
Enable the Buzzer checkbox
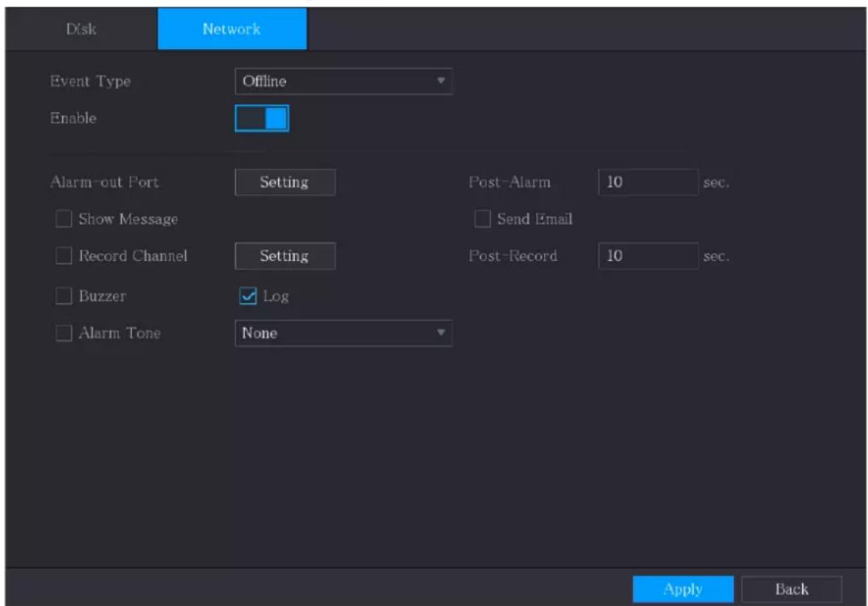[64, 296]
